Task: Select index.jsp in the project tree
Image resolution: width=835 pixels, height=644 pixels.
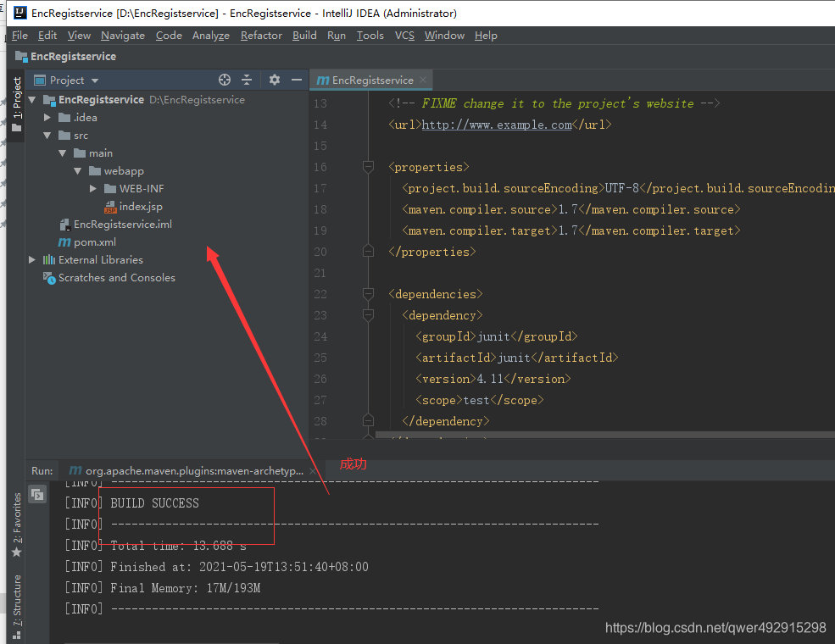Action: coord(141,207)
